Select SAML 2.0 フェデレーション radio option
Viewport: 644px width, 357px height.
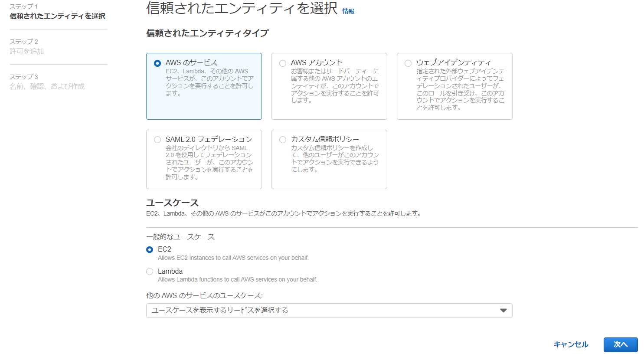click(157, 140)
